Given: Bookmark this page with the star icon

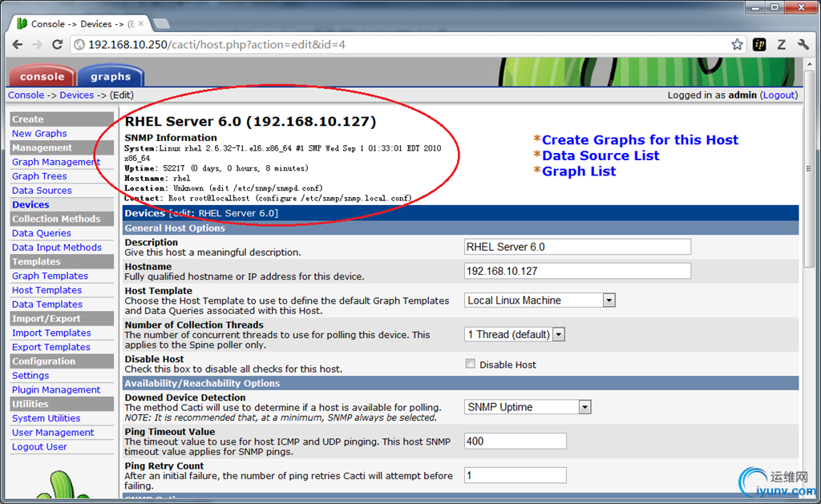Looking at the screenshot, I should 738,45.
